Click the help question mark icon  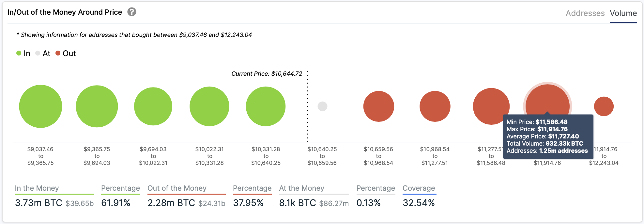132,12
